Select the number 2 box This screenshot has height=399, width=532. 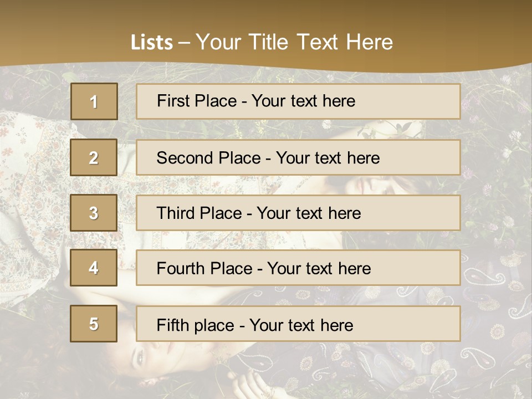(x=94, y=157)
